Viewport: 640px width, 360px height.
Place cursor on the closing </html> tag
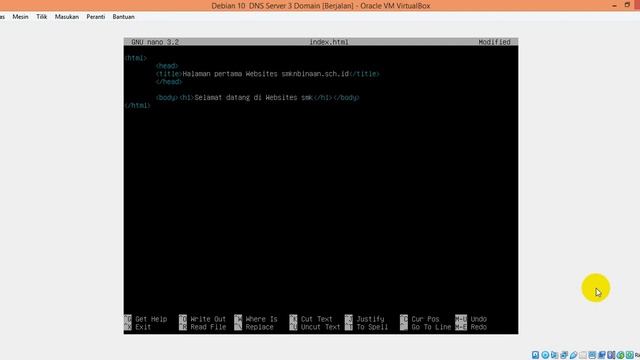(138, 105)
